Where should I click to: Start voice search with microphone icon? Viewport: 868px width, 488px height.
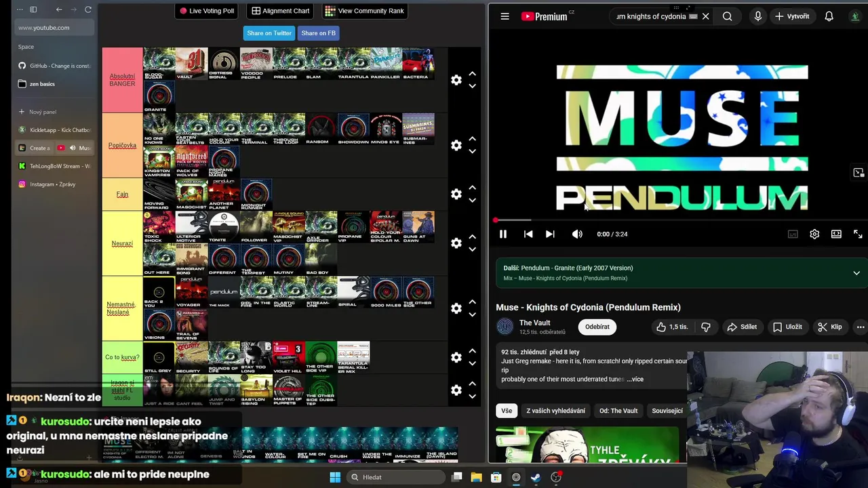(x=758, y=16)
